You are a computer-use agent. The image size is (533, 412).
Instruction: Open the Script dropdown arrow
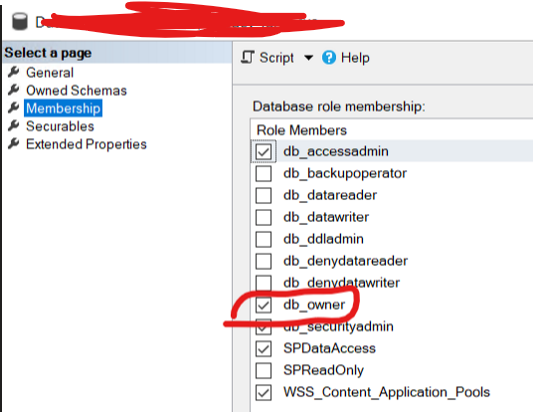click(x=308, y=58)
